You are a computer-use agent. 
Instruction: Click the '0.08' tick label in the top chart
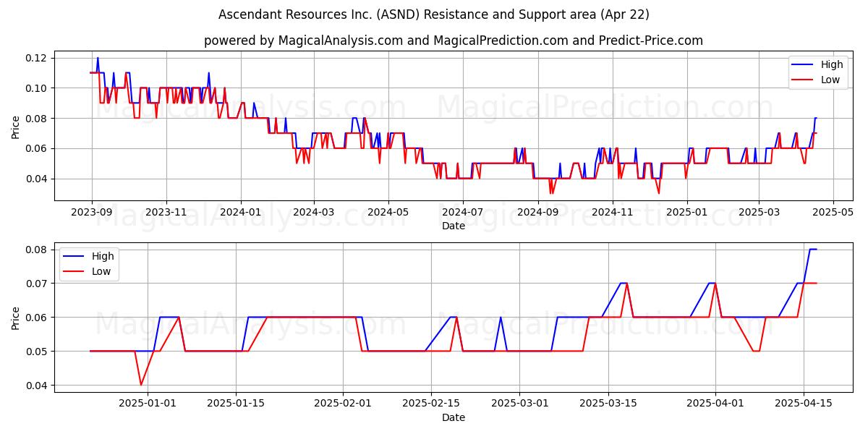click(x=35, y=119)
